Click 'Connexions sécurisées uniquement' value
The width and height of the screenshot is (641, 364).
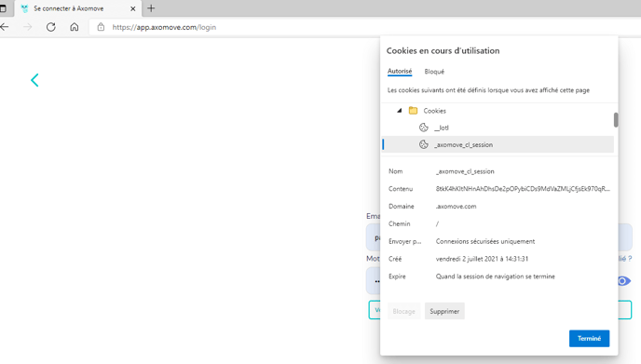click(485, 241)
